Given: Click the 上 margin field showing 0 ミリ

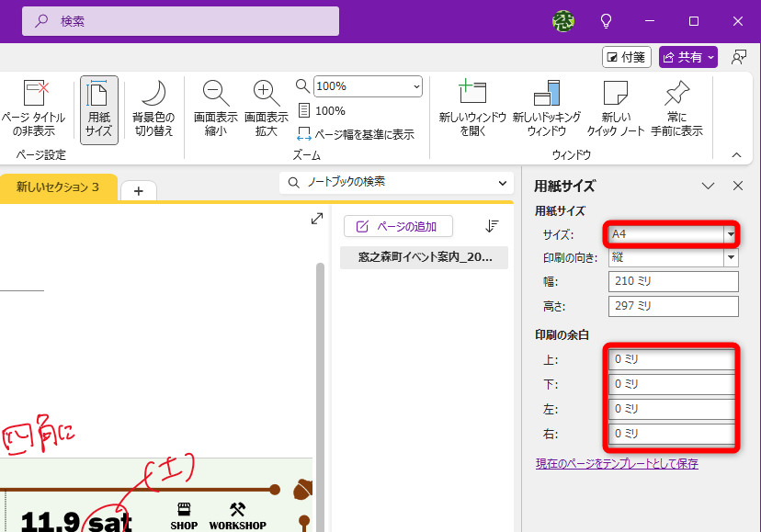Looking at the screenshot, I should [x=672, y=362].
